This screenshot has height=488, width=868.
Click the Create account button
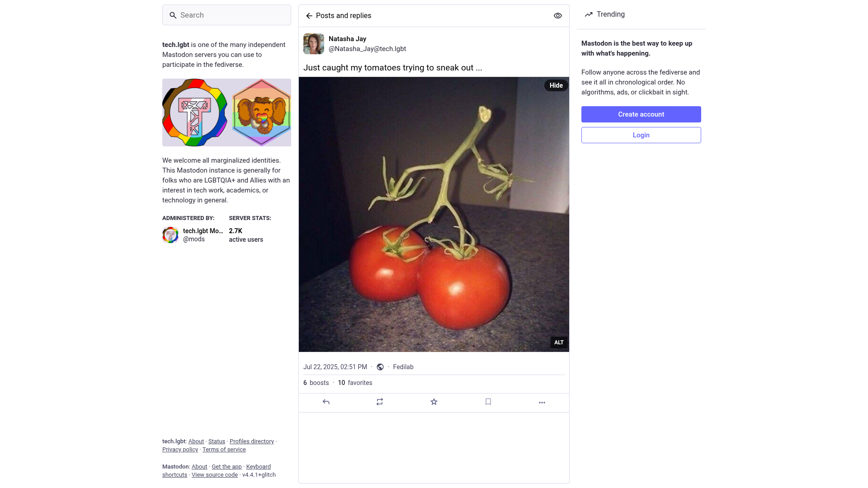click(641, 114)
